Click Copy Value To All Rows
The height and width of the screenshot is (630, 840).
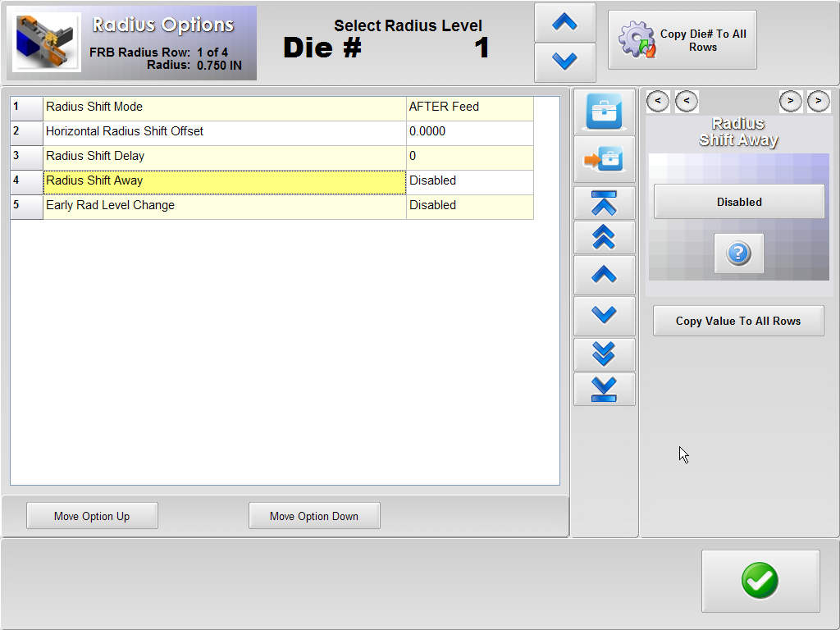point(737,321)
